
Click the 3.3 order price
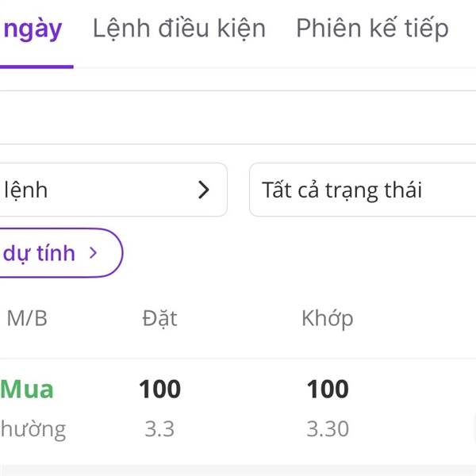[x=159, y=429]
